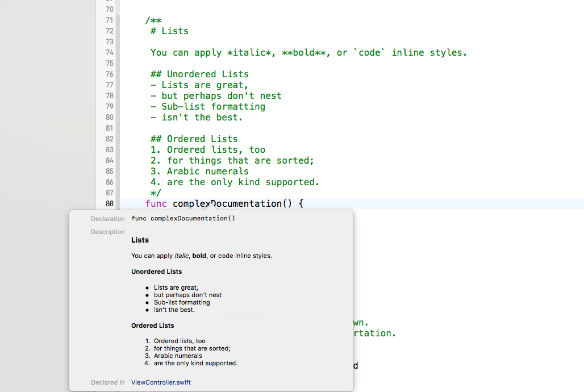This screenshot has height=392, width=584.
Task: Click the func keyword on line 88
Action: pos(156,203)
